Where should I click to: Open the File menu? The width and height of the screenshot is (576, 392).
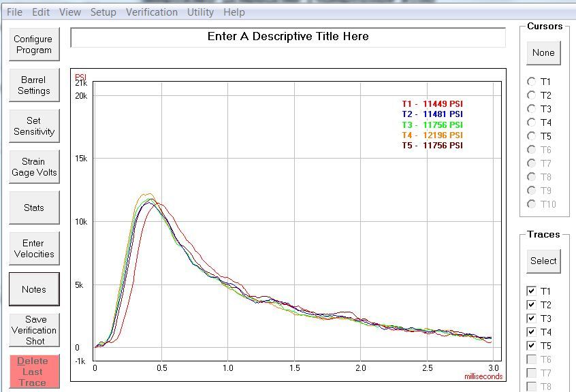click(14, 12)
